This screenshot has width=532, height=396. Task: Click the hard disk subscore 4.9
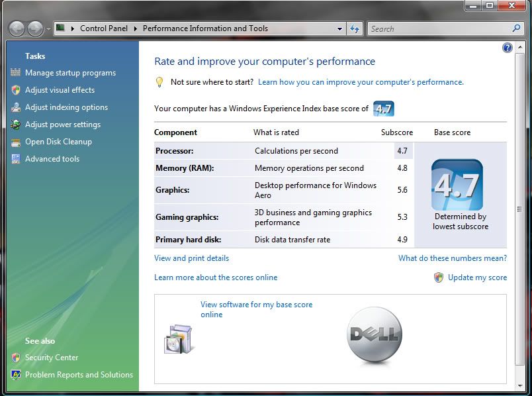402,240
